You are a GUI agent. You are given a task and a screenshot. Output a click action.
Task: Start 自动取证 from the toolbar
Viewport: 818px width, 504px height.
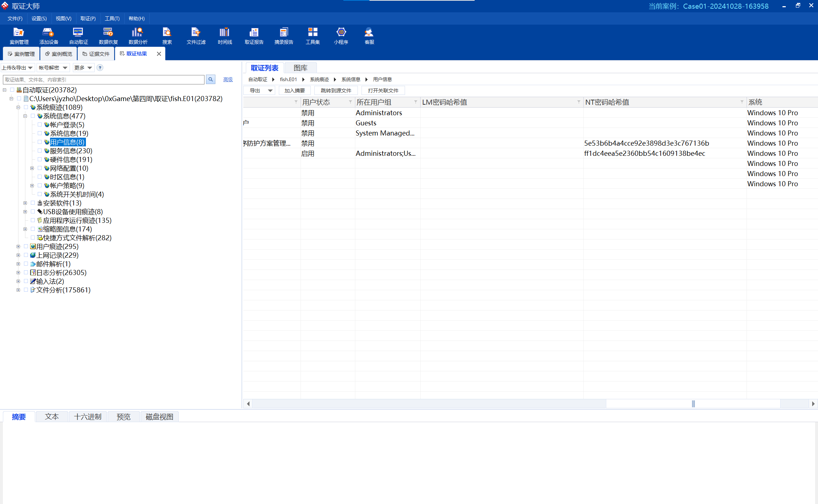78,36
